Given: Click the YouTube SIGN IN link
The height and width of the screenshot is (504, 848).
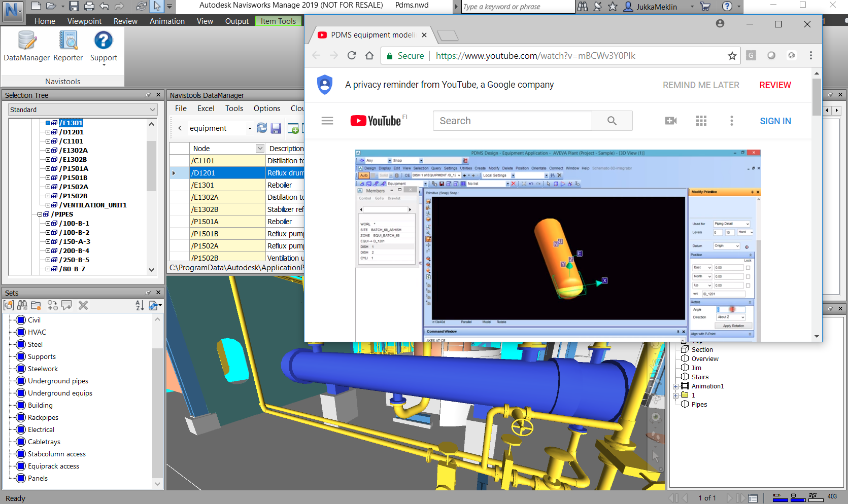Looking at the screenshot, I should click(775, 121).
